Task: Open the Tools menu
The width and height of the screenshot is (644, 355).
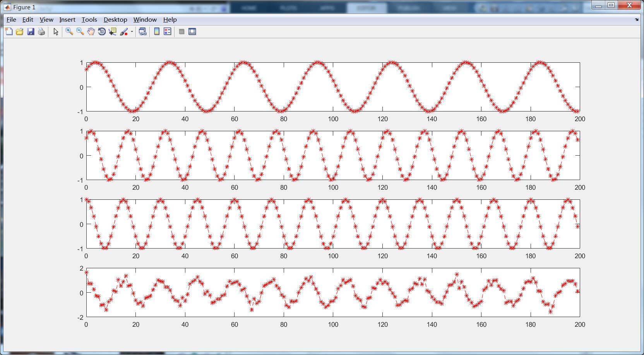Action: 89,19
